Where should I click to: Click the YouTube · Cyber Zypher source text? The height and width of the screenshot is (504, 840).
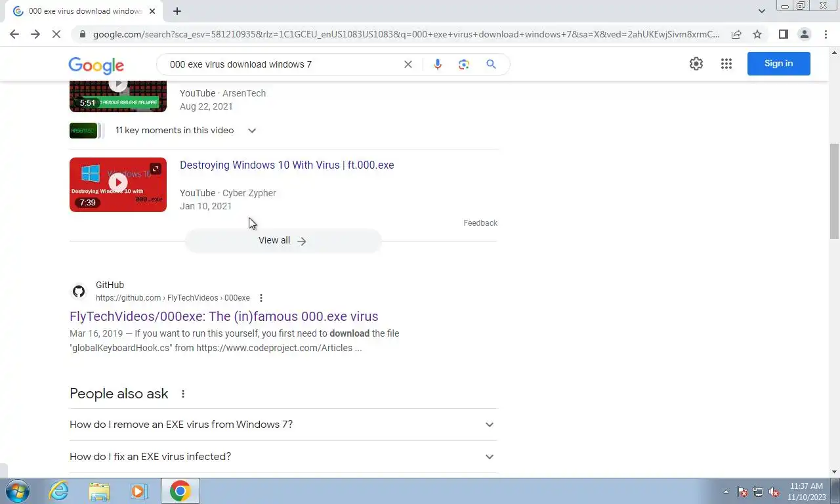tap(228, 193)
